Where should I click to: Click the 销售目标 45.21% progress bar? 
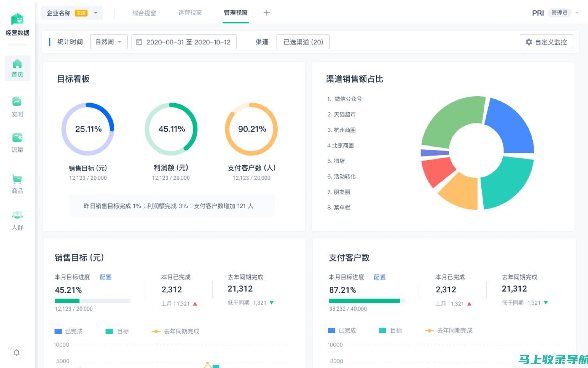pyautogui.click(x=93, y=301)
